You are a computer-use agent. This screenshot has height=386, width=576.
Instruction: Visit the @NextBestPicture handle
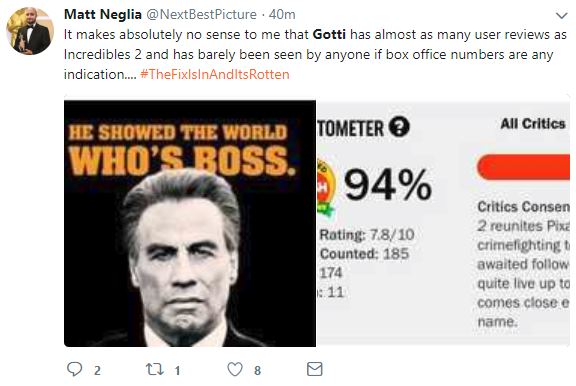click(201, 15)
